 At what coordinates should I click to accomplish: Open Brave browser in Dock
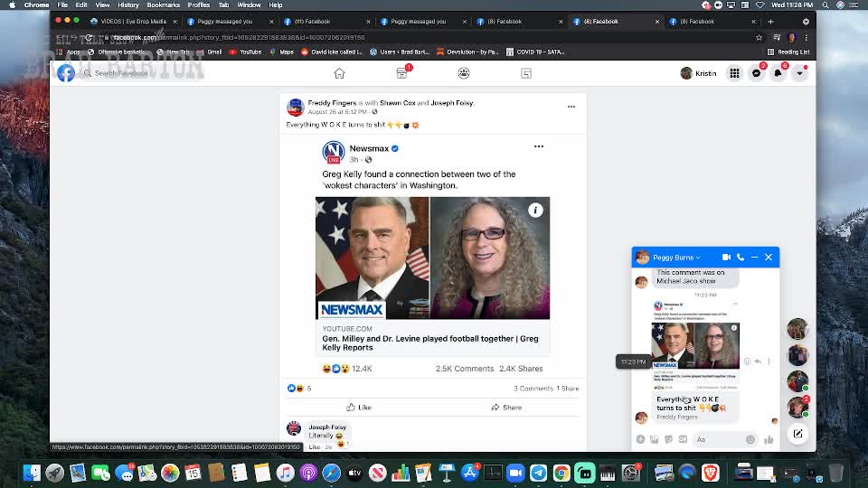click(x=711, y=473)
